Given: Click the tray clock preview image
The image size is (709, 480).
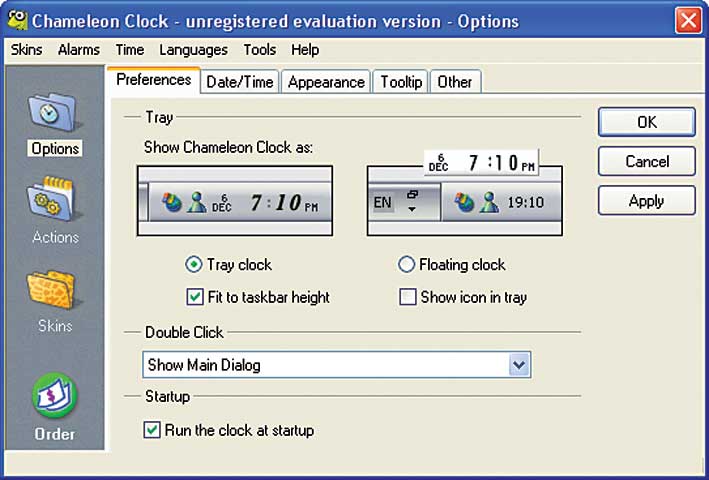Looking at the screenshot, I should tap(235, 201).
